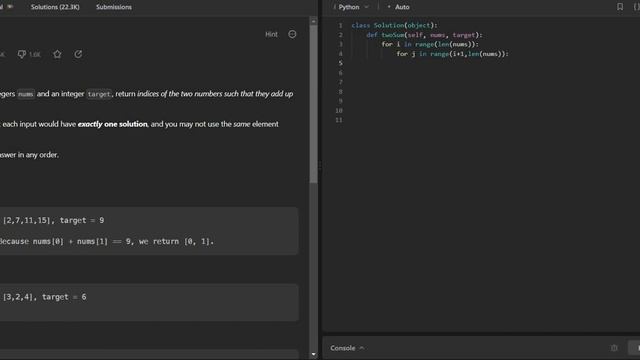The image size is (640, 360).
Task: Click the 'for i in range(len(nums)):' line
Action: tap(430, 44)
